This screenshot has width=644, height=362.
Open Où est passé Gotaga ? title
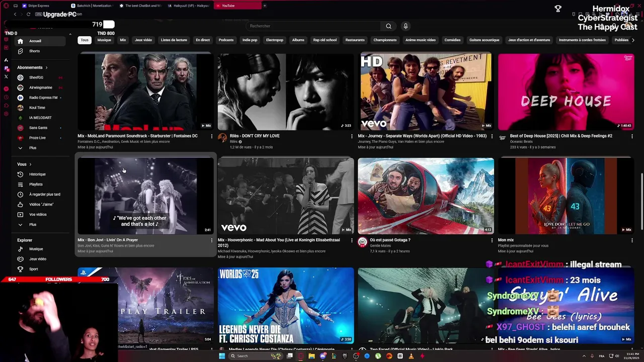click(390, 240)
